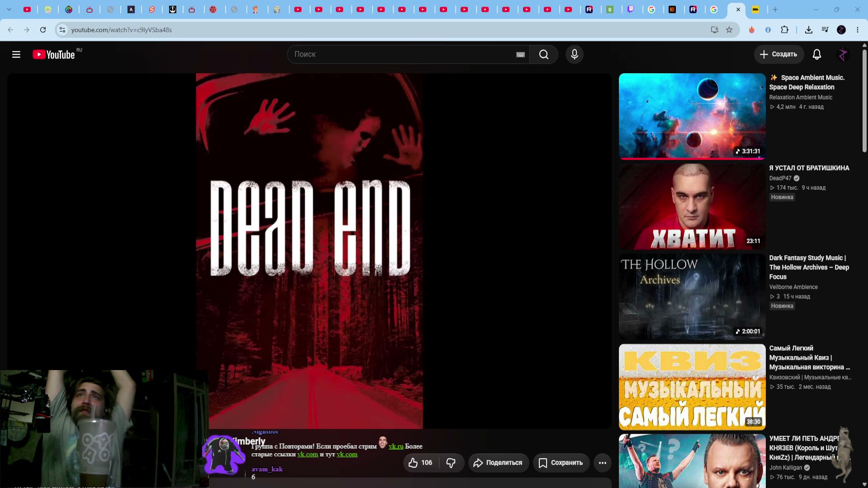Open the ХВАТИТ video thumbnail
868x488 pixels.
click(x=692, y=206)
